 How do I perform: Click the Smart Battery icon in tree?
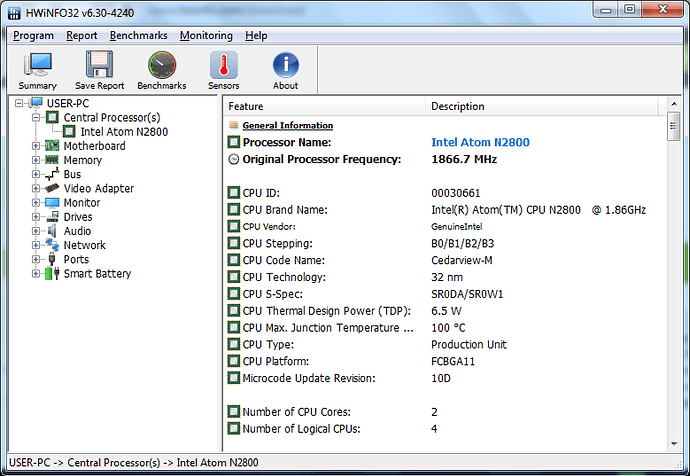coord(52,274)
